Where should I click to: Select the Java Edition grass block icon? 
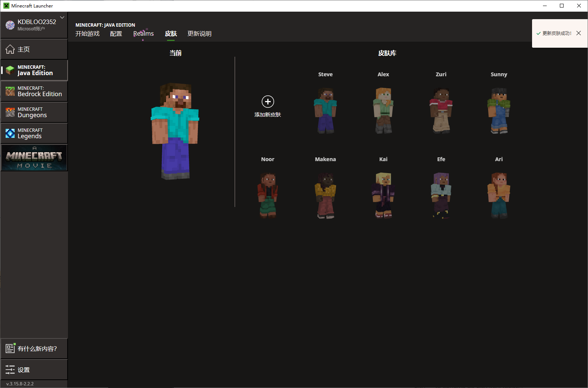(10, 70)
